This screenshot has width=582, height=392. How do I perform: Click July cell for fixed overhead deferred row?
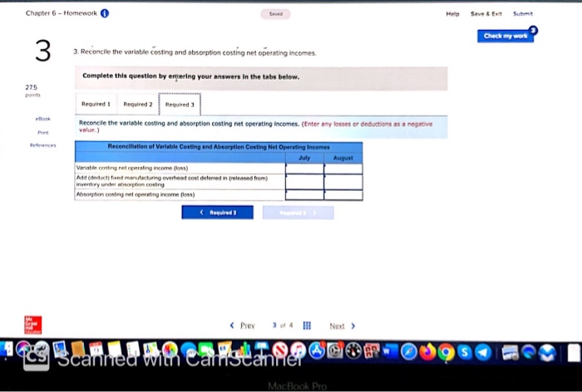(x=305, y=182)
